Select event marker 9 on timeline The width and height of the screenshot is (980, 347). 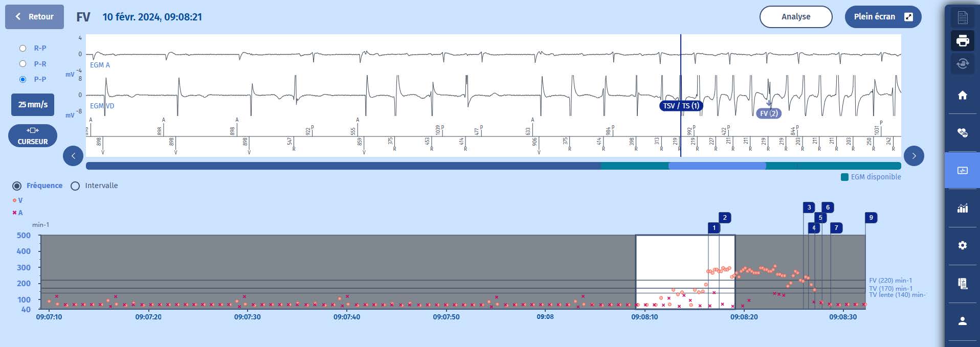coord(871,218)
